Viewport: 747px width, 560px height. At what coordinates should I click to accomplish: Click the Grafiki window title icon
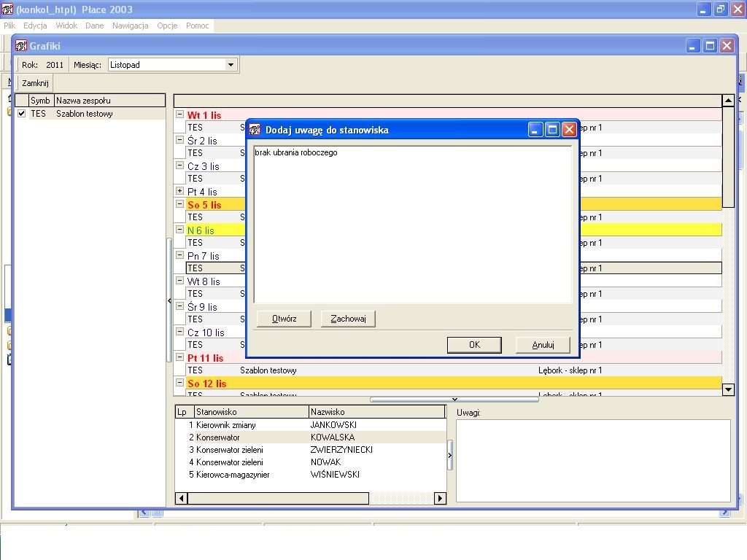(21, 46)
